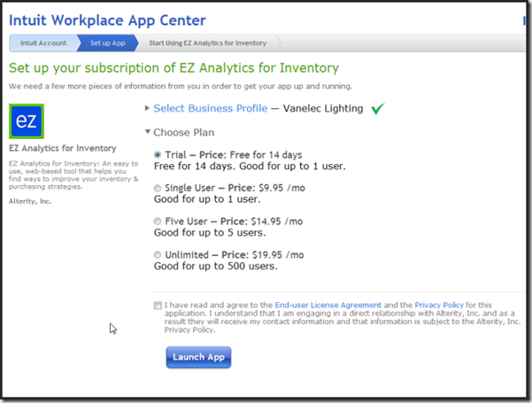This screenshot has width=532, height=403.
Task: Click 'Free for 14 days. Good for up to 1 user.' text
Action: (x=250, y=167)
